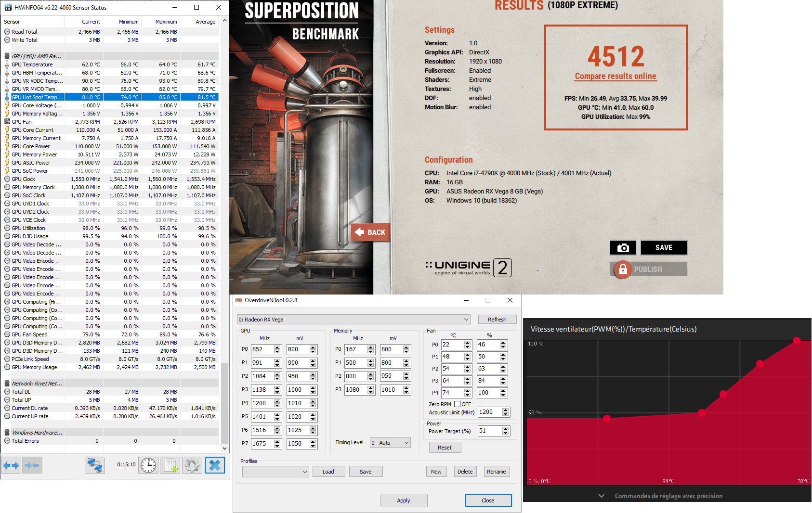Image resolution: width=812 pixels, height=513 pixels.
Task: Open HWiNFO sensor settings gear icon
Action: point(192,465)
